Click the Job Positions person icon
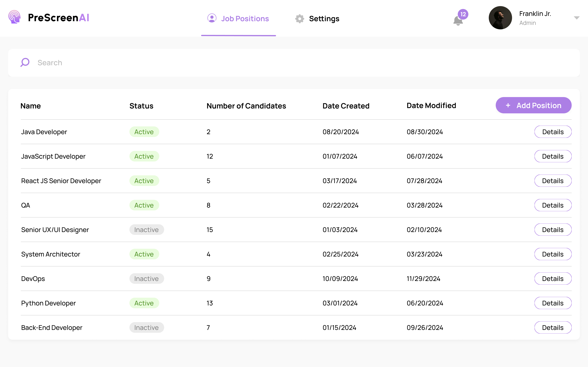The height and width of the screenshot is (367, 588). [x=211, y=18]
